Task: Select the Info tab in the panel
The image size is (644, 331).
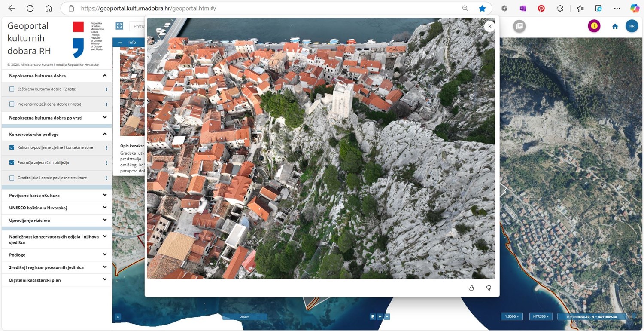Action: point(132,42)
